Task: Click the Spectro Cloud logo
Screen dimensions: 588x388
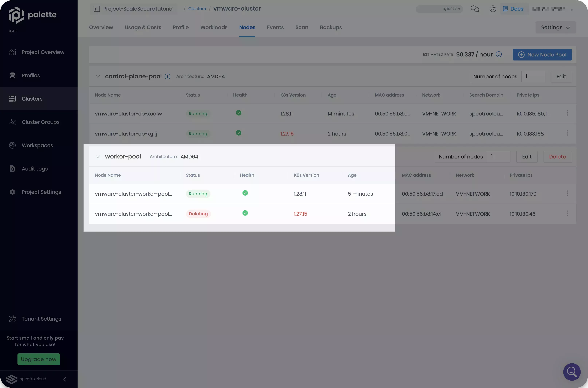Action: [x=26, y=379]
